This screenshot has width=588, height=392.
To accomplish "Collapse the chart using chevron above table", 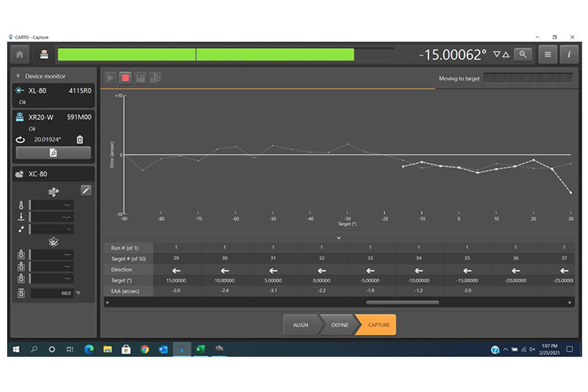I will (339, 238).
